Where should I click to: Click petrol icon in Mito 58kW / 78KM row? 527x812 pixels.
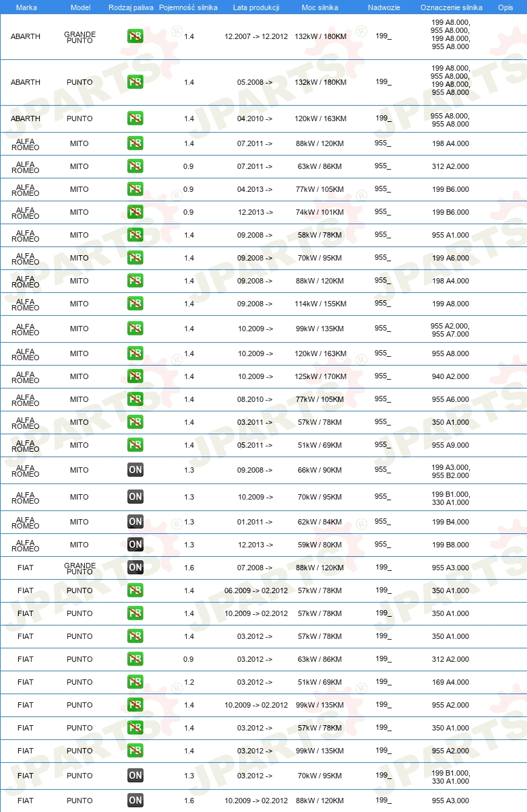click(135, 235)
